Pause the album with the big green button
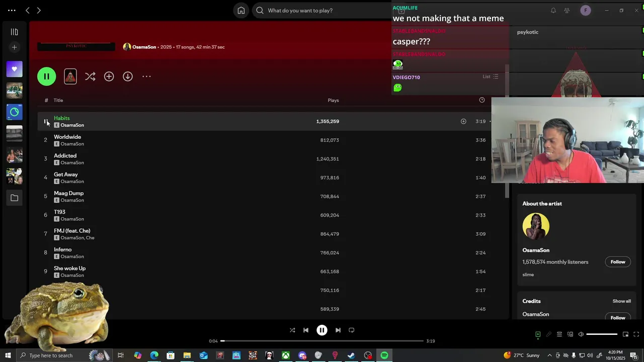 point(46,76)
